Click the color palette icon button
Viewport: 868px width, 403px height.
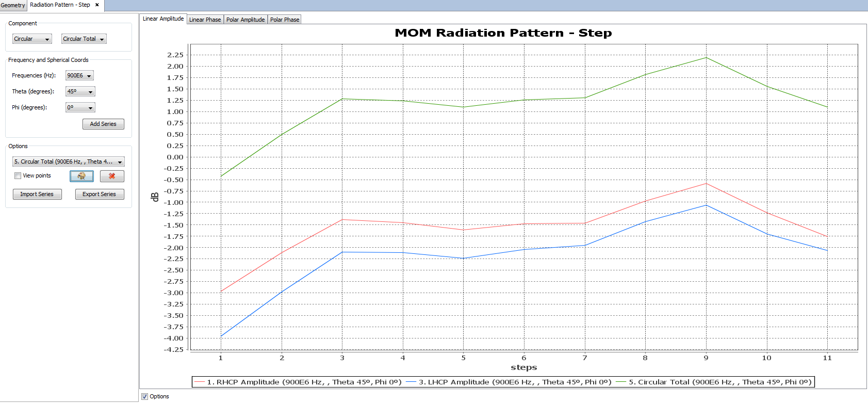point(81,176)
